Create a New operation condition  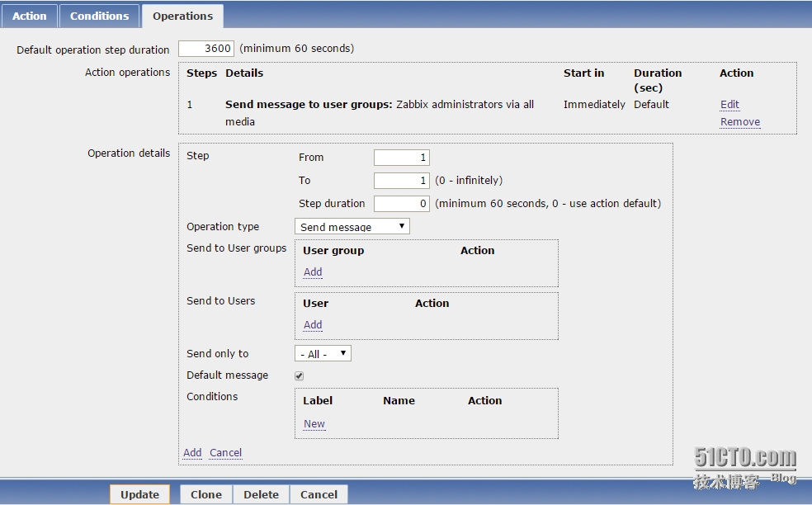pyautogui.click(x=314, y=423)
